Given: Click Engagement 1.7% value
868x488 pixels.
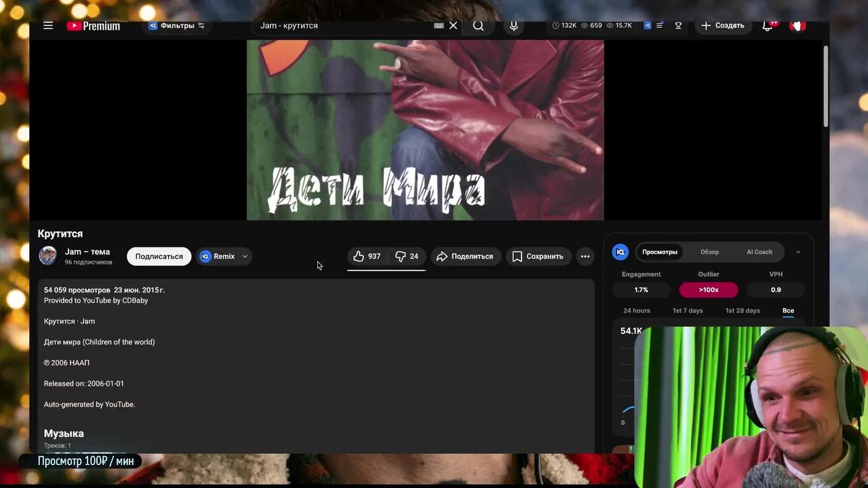Looking at the screenshot, I should (641, 289).
